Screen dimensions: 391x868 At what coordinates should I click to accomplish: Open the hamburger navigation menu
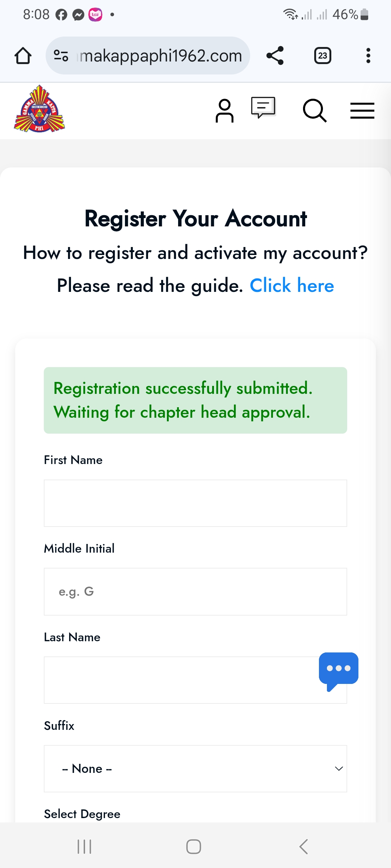click(362, 111)
